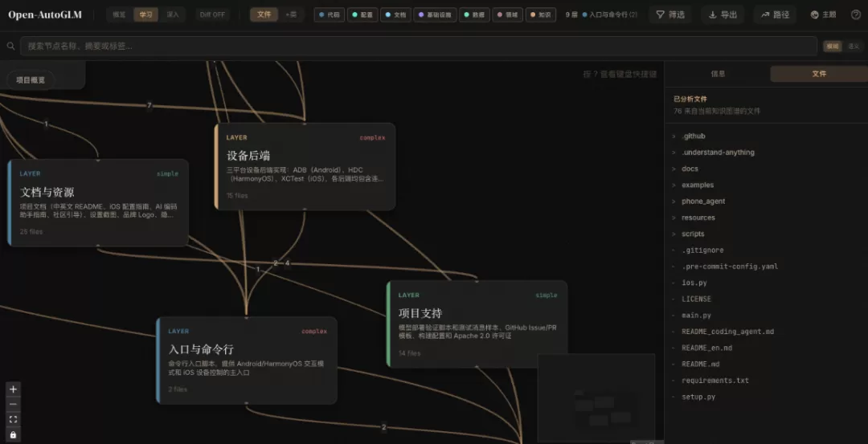Viewport: 868px width, 444px height.
Task: Toggle the canvas lock icon
Action: tap(14, 434)
